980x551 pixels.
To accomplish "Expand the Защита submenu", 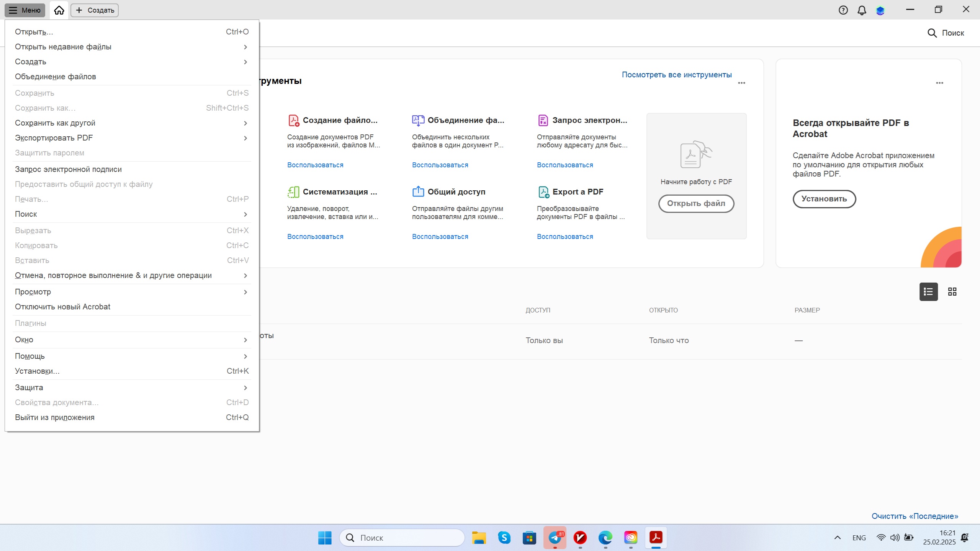I will point(132,387).
